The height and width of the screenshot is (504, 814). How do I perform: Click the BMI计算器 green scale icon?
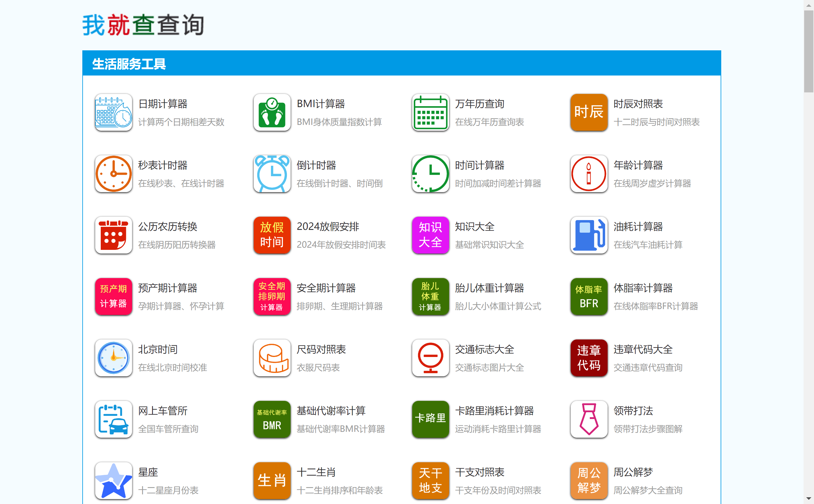[x=272, y=112]
